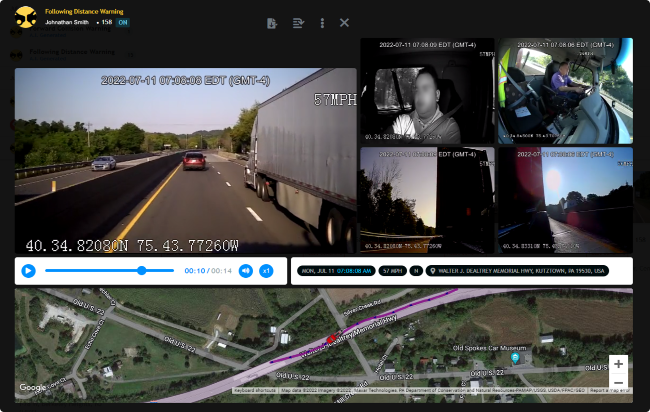Select the driver-facing camera thumbnail
Screen dimensions: 650x412
coord(427,91)
